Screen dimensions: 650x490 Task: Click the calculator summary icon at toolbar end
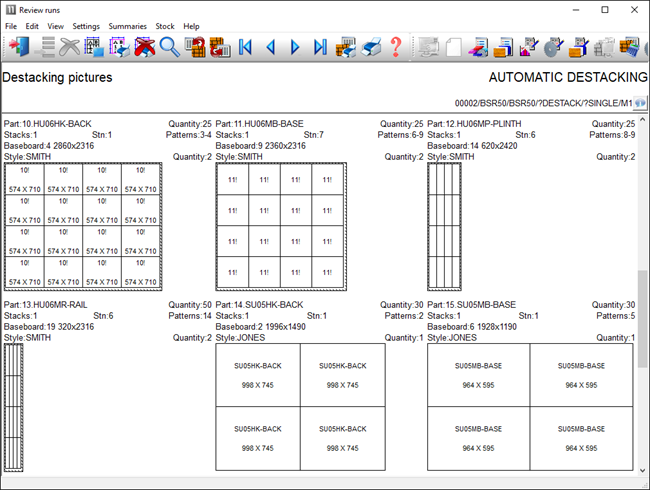coord(629,46)
